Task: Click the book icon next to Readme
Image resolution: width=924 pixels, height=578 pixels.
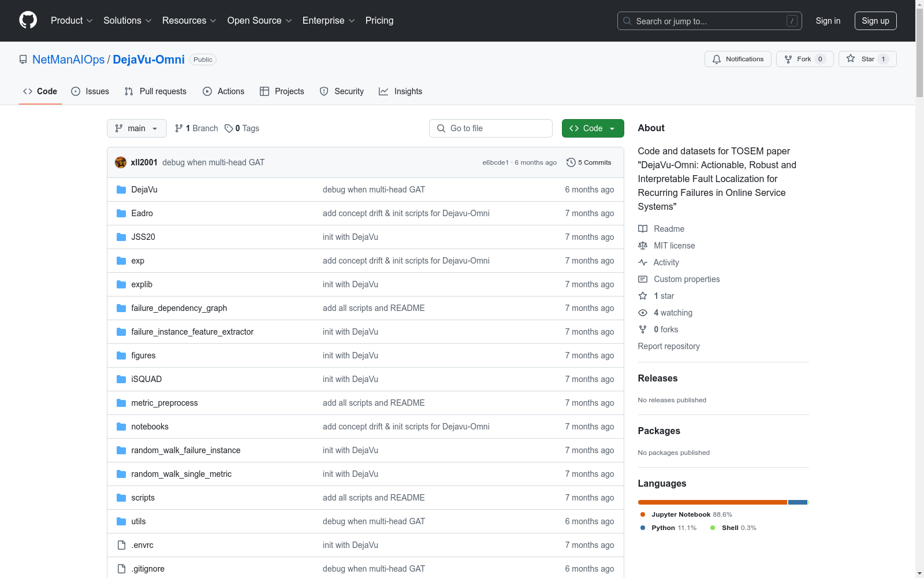Action: pyautogui.click(x=643, y=229)
